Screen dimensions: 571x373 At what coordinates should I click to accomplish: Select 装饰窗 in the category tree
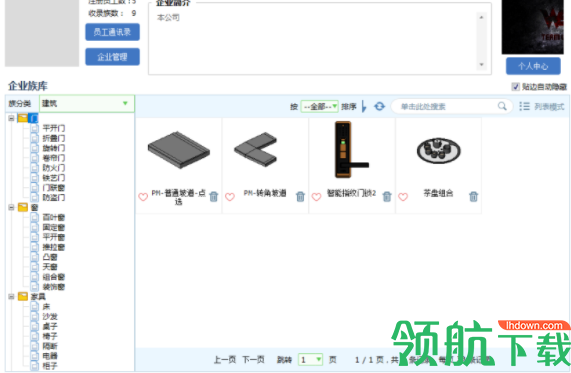point(54,287)
